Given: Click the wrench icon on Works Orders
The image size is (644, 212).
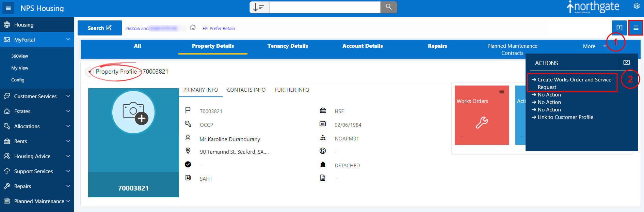Looking at the screenshot, I should [x=482, y=122].
